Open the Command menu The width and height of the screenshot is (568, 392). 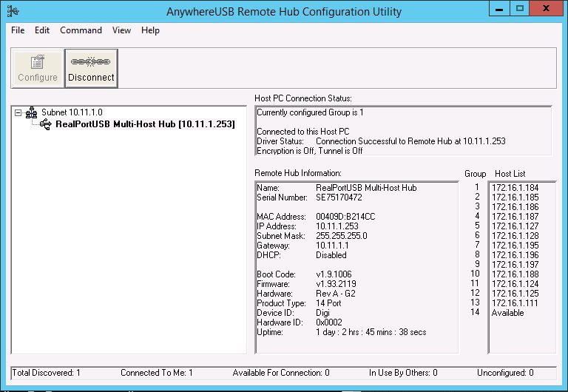click(x=81, y=30)
